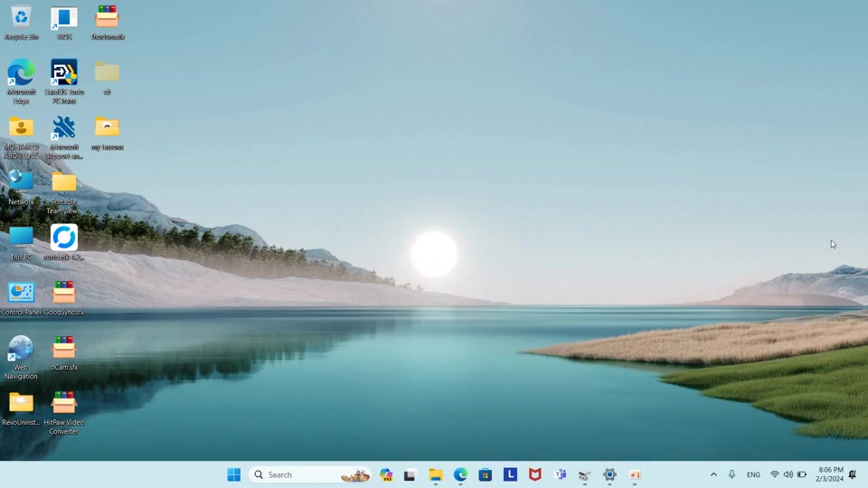The image size is (868, 488).
Task: Select the This PC desktop icon
Action: [21, 242]
